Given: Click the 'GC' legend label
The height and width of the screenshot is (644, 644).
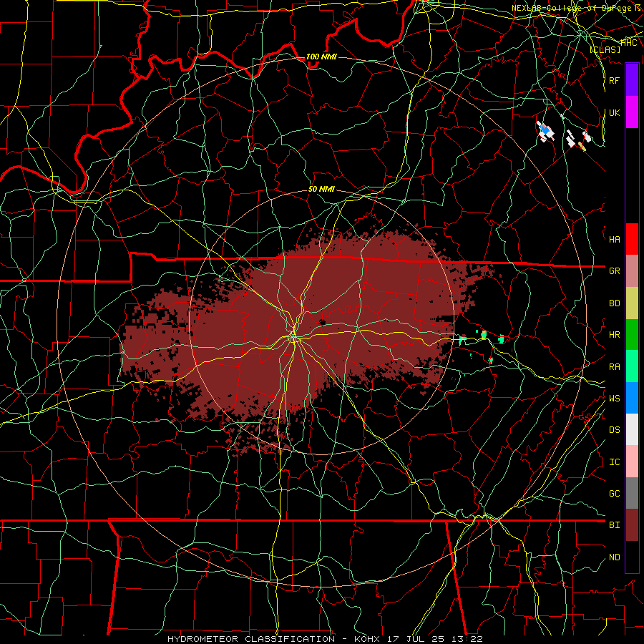Looking at the screenshot, I should click(x=615, y=494).
